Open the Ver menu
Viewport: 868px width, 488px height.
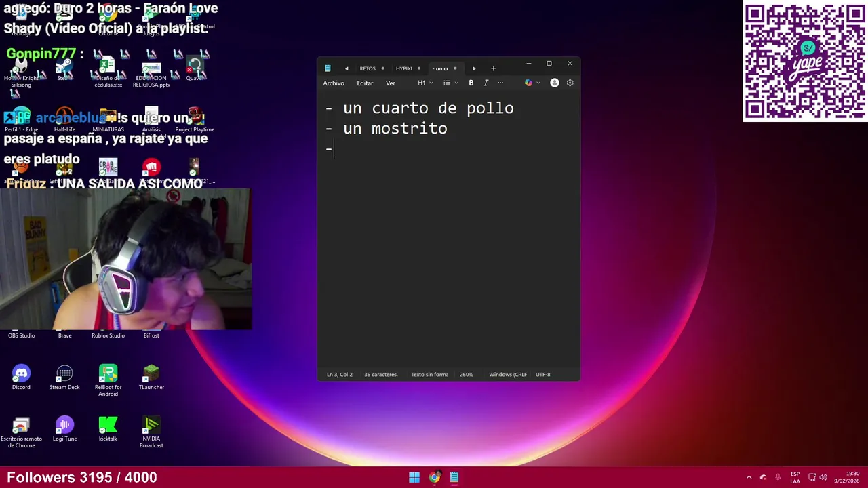(x=391, y=83)
